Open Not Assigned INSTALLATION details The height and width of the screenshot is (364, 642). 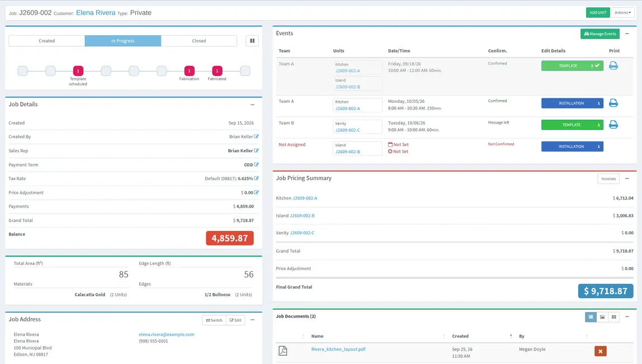coord(572,146)
